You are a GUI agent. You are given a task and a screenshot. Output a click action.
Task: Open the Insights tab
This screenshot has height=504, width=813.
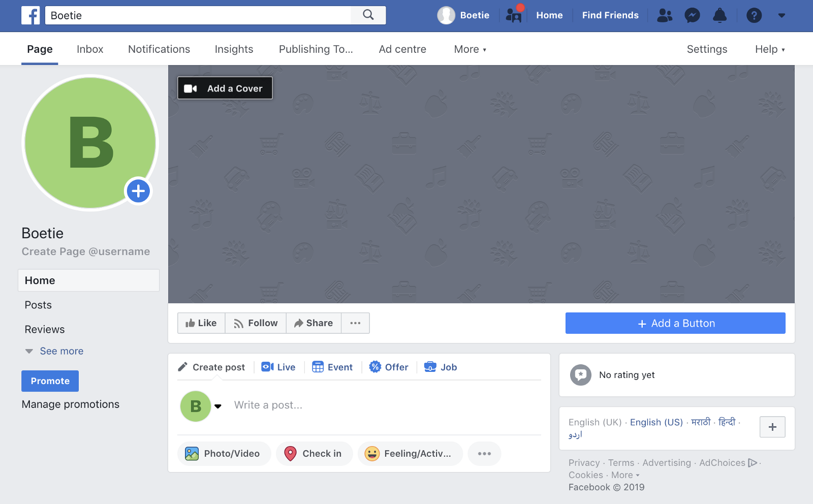click(234, 49)
